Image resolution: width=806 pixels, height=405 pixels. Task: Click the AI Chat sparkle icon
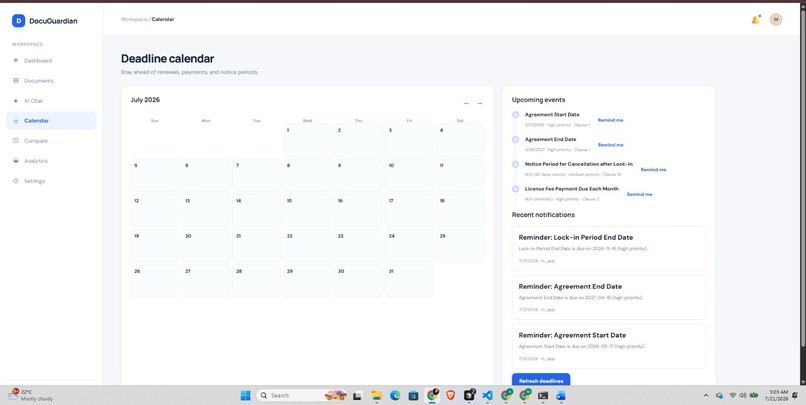[x=15, y=101]
